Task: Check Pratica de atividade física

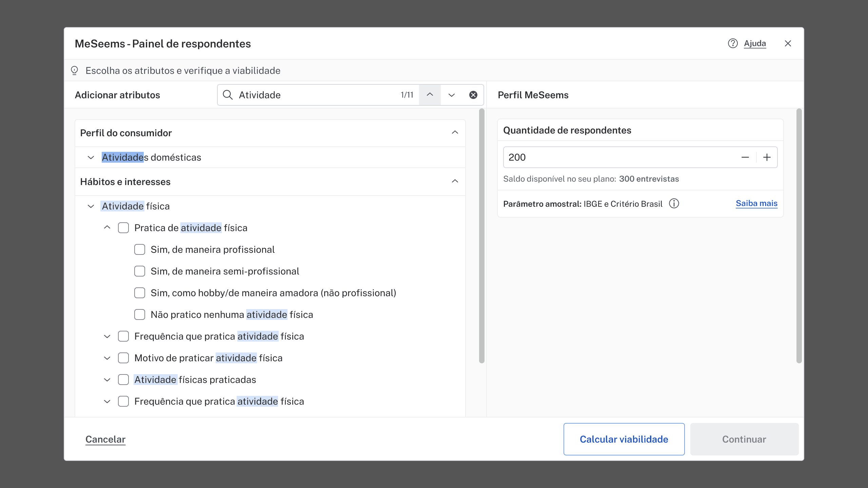Action: coord(123,228)
